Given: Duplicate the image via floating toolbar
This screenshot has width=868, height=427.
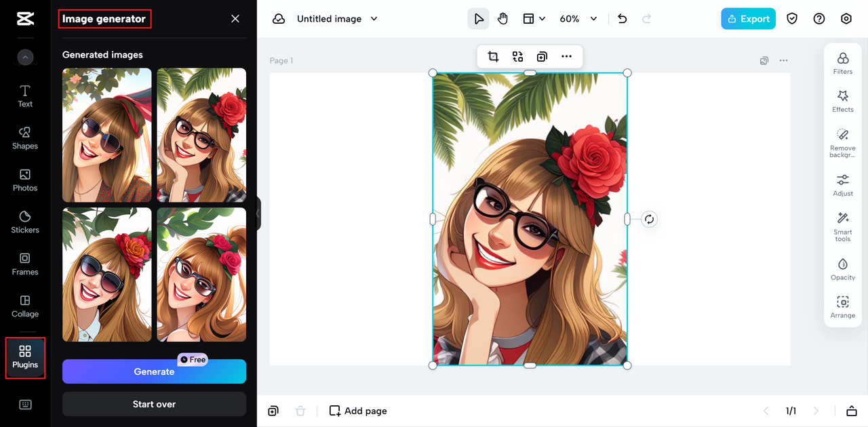Looking at the screenshot, I should click(542, 57).
